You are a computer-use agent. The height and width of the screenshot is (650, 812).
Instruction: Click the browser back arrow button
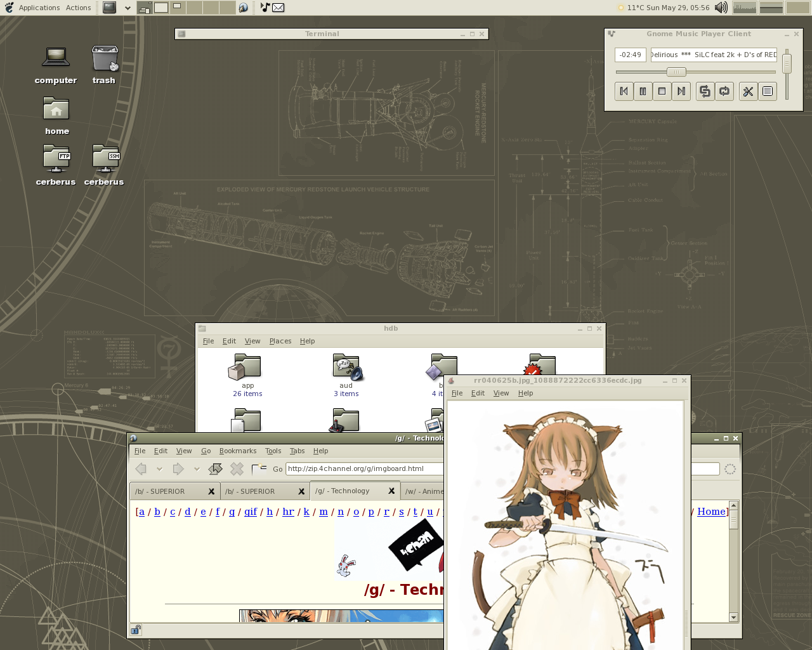141,468
